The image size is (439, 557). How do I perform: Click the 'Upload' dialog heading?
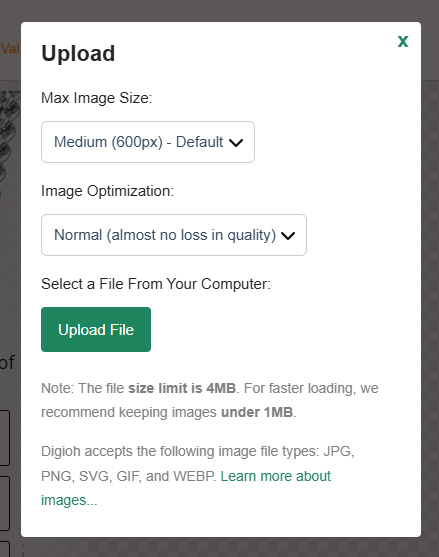tap(78, 54)
